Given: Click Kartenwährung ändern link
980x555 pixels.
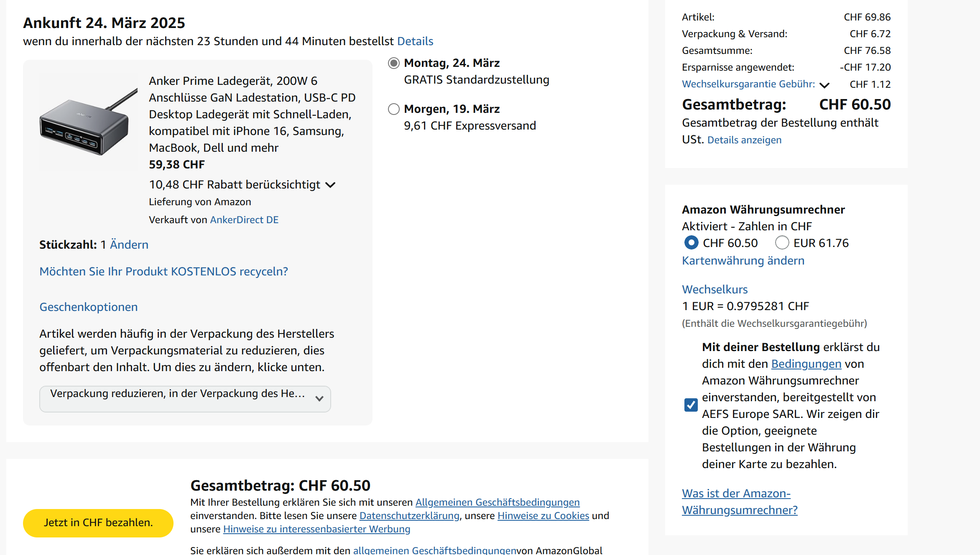Looking at the screenshot, I should (743, 261).
